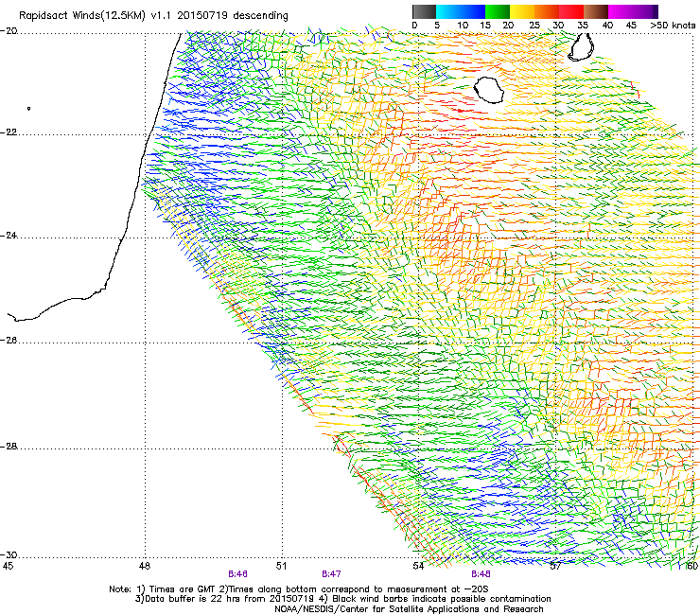This screenshot has width=700, height=615.
Task: Click the legend's '40' knots label
Action: click(x=607, y=26)
